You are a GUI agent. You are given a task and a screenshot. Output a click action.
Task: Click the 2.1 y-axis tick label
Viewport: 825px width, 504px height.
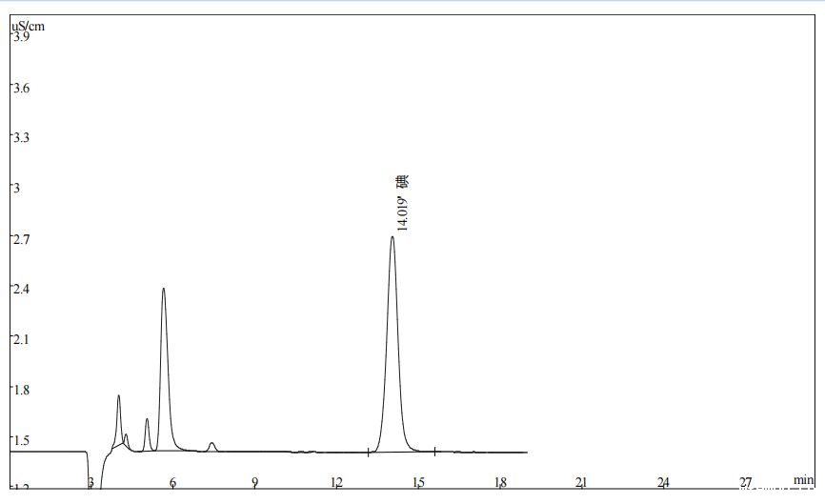point(21,340)
